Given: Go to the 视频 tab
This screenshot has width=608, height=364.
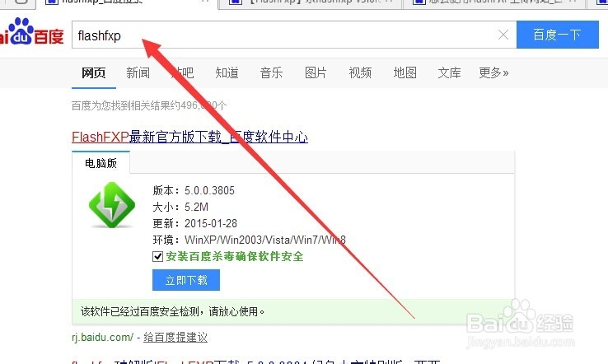Looking at the screenshot, I should click(360, 72).
